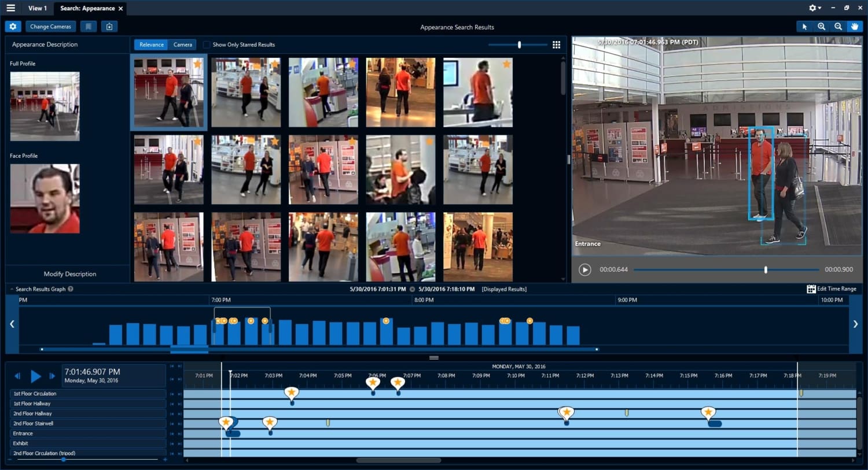The image size is (868, 470).
Task: Adjust the thumbnail size slider
Action: coord(519,45)
